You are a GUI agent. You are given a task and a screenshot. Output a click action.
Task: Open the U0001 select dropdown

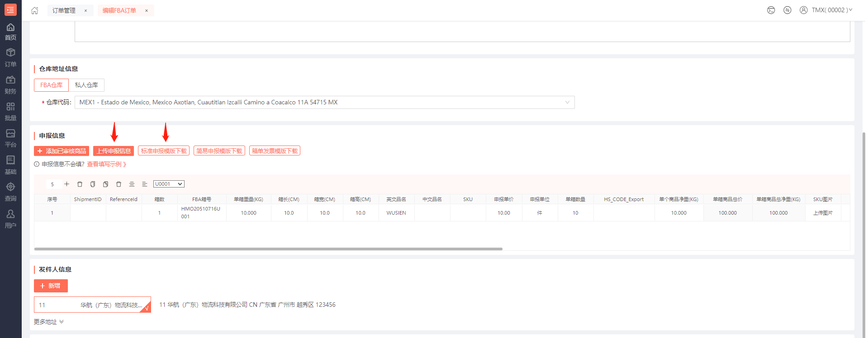pos(169,184)
